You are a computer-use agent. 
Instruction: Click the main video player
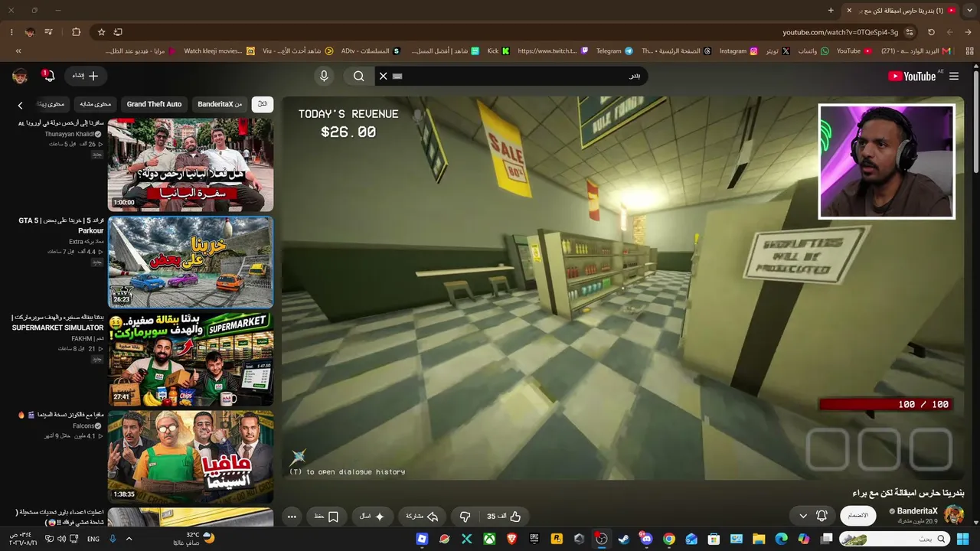623,289
